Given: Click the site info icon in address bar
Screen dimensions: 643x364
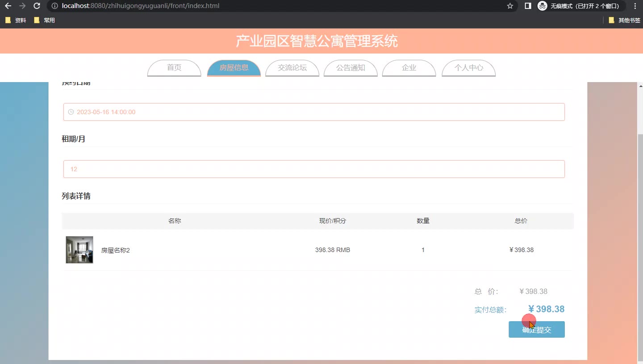Looking at the screenshot, I should [x=54, y=6].
